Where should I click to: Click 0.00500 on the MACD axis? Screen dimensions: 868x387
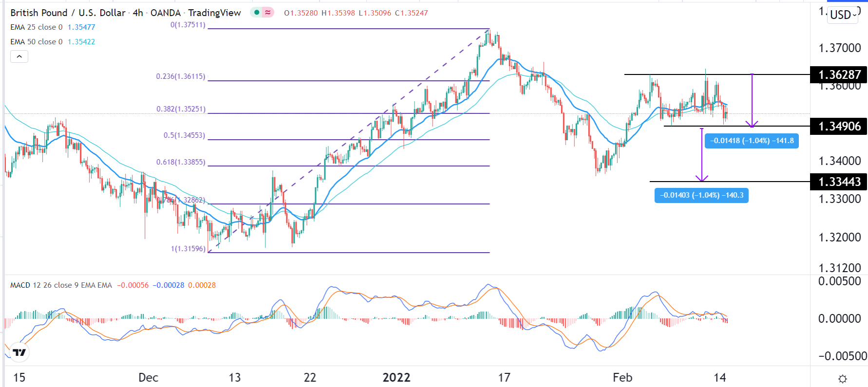840,281
